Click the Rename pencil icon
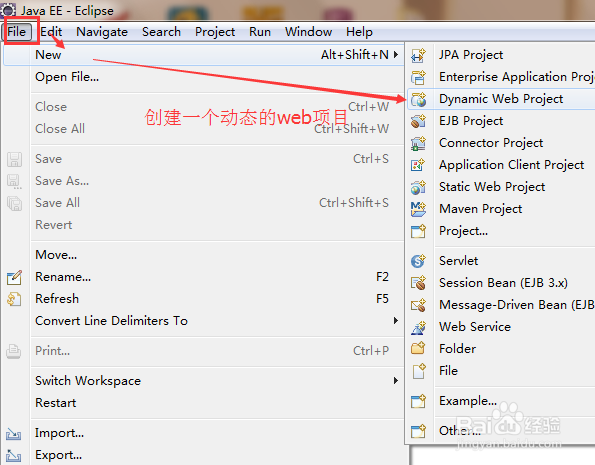Image resolution: width=595 pixels, height=465 pixels. pyautogui.click(x=14, y=277)
